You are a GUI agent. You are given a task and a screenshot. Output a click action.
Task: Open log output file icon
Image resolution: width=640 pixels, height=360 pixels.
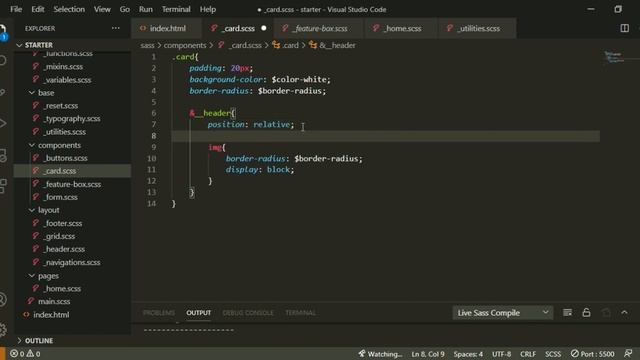[606, 313]
